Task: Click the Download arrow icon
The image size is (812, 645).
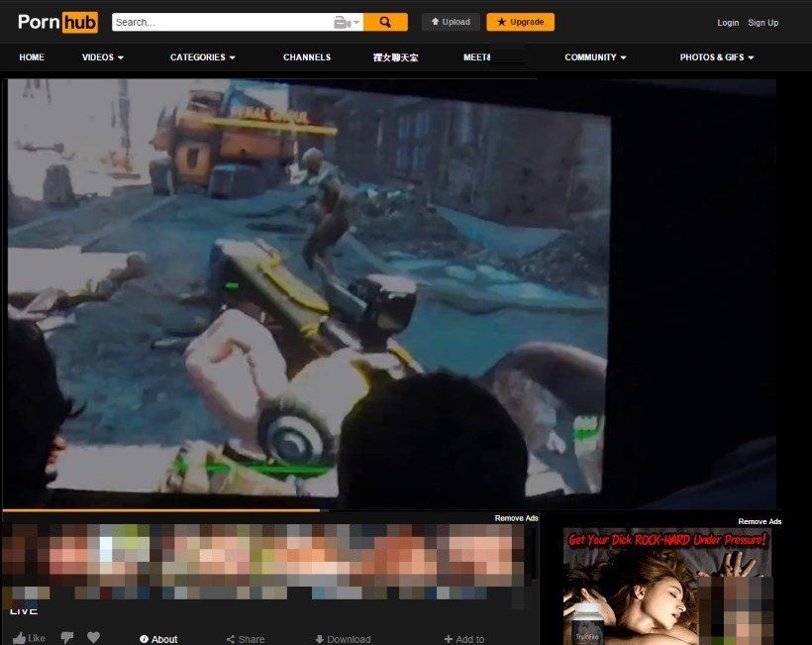Action: point(320,639)
